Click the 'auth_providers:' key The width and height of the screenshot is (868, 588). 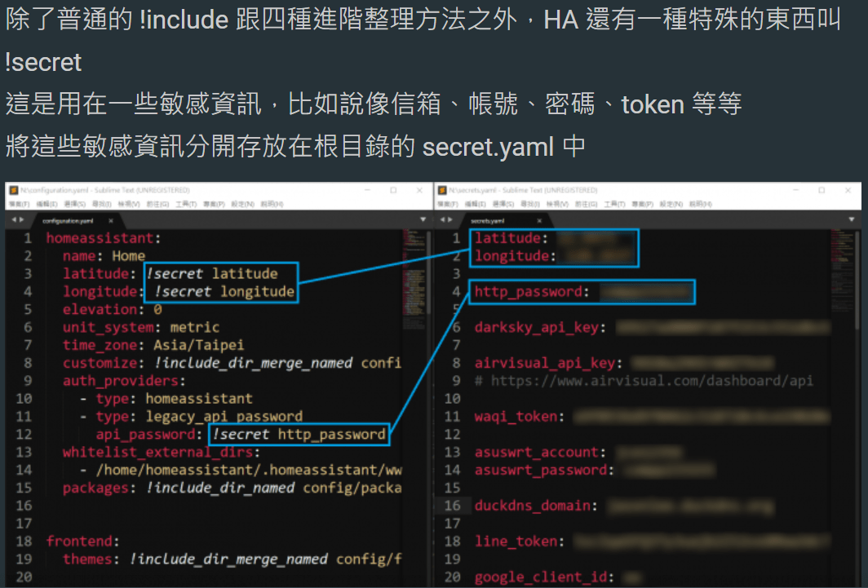pos(124,381)
